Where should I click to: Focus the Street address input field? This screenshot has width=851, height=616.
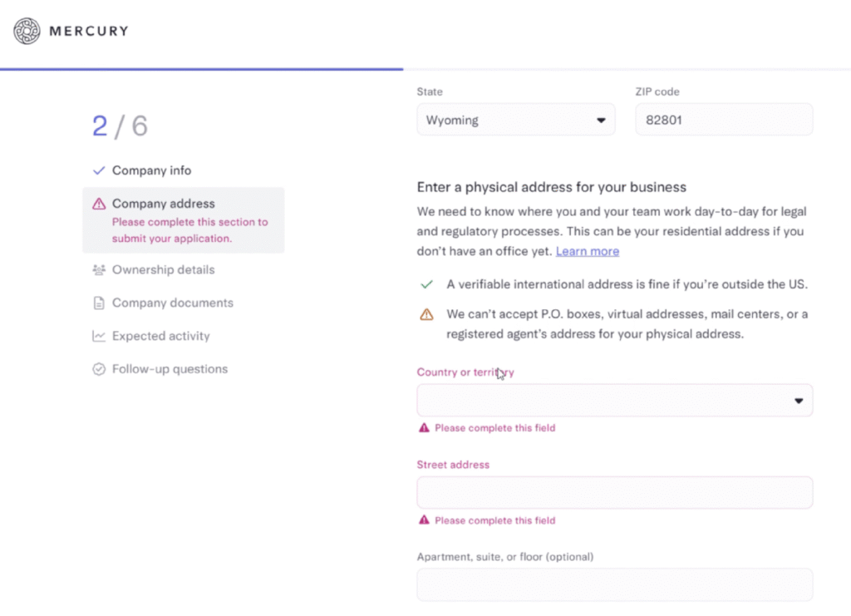click(614, 492)
